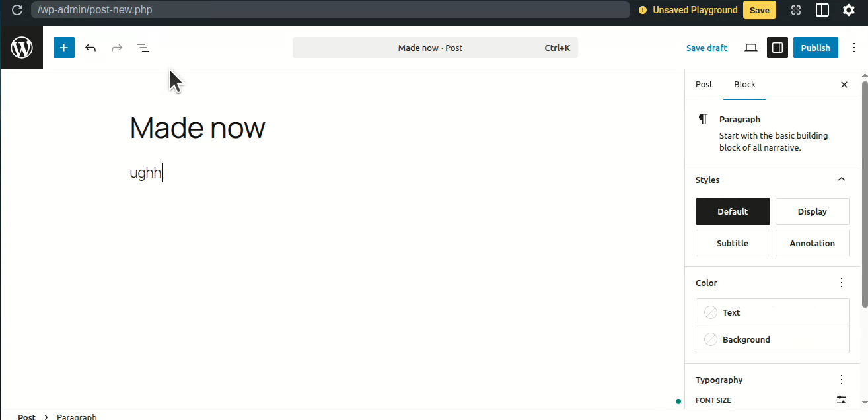The width and height of the screenshot is (868, 420).
Task: Open Color options three-dot menu
Action: click(x=841, y=283)
